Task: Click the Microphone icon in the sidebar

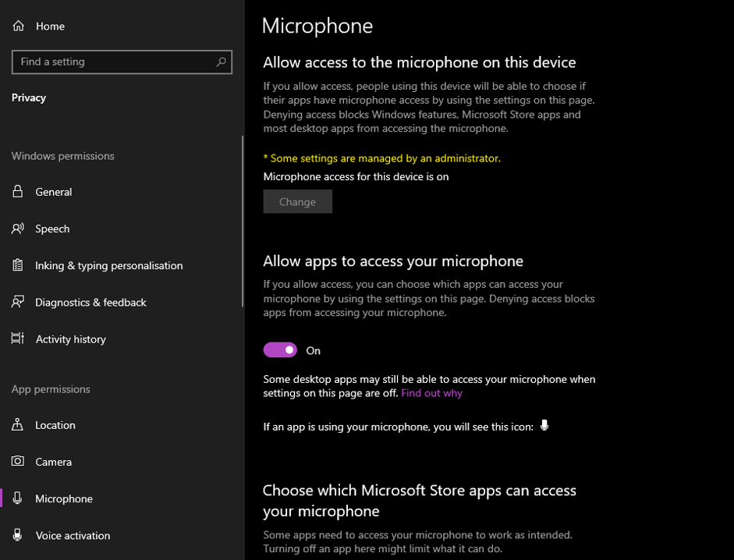Action: pos(17,498)
